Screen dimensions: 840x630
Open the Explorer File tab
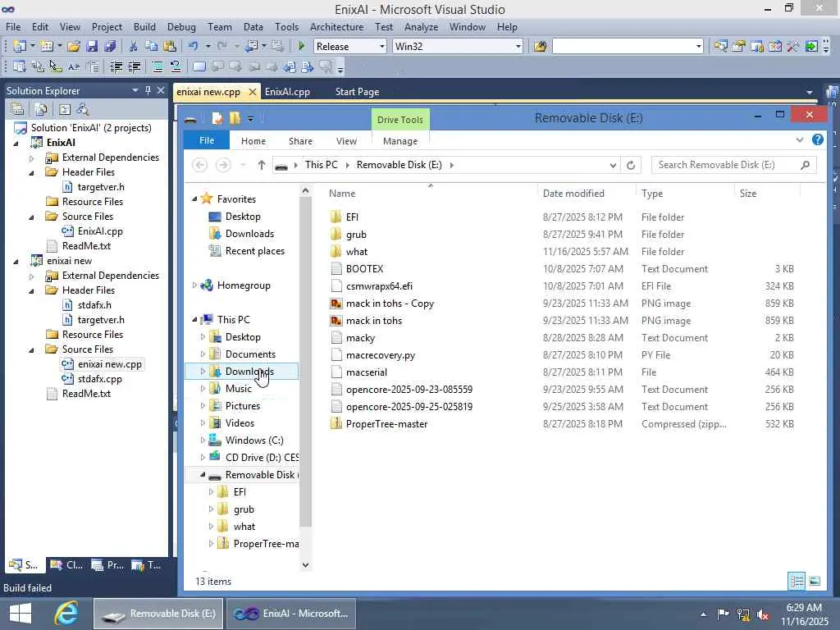207,140
